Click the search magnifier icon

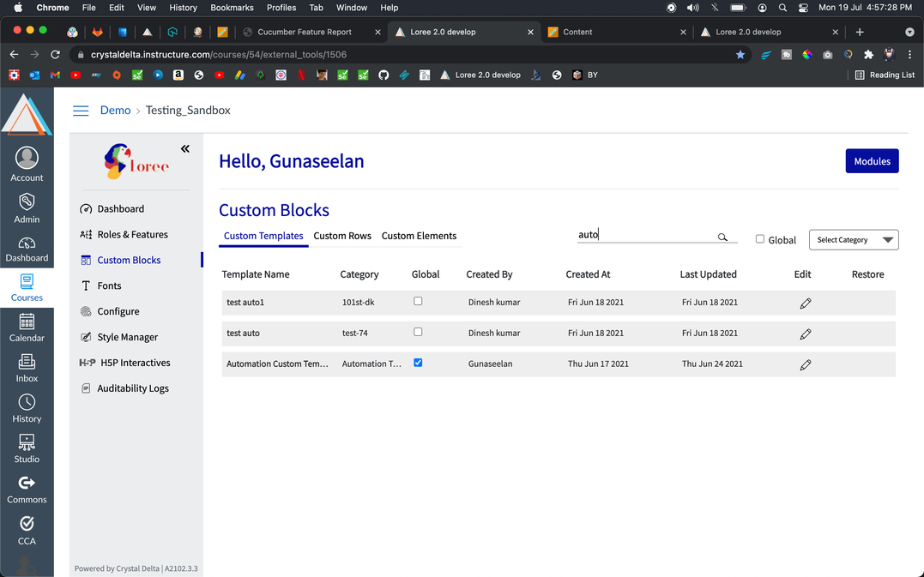722,237
